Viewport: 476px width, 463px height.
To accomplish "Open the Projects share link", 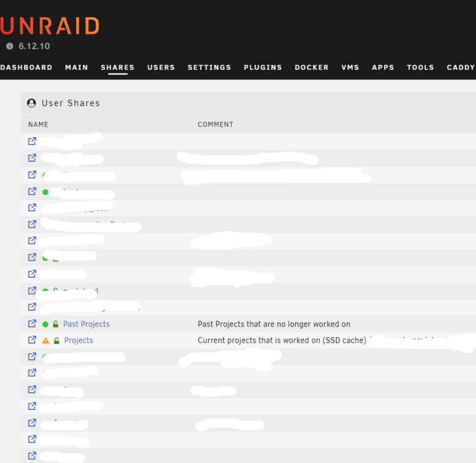I will [x=78, y=341].
